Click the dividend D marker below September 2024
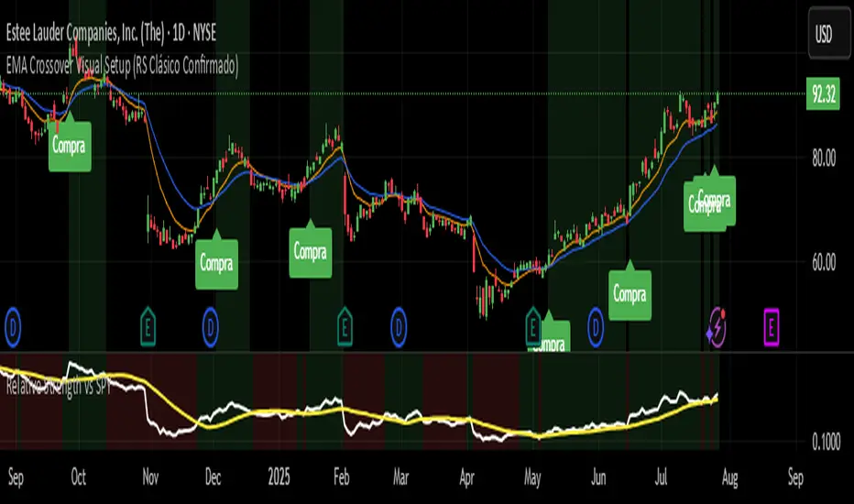 click(x=13, y=327)
